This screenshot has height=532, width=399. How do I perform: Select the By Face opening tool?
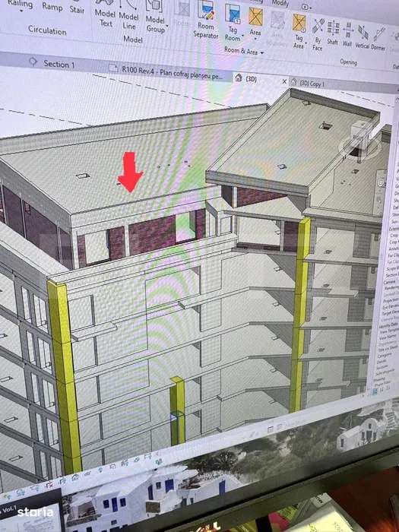click(x=318, y=35)
